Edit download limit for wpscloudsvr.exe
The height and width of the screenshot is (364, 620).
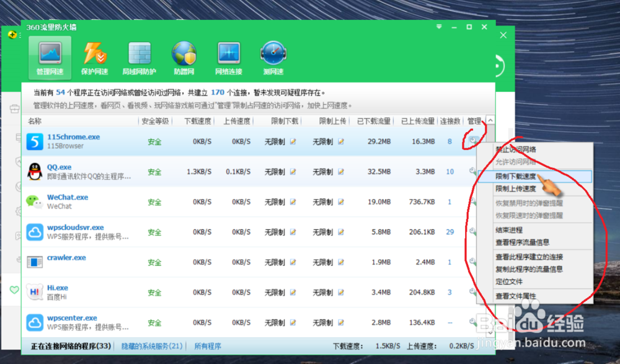(x=293, y=232)
